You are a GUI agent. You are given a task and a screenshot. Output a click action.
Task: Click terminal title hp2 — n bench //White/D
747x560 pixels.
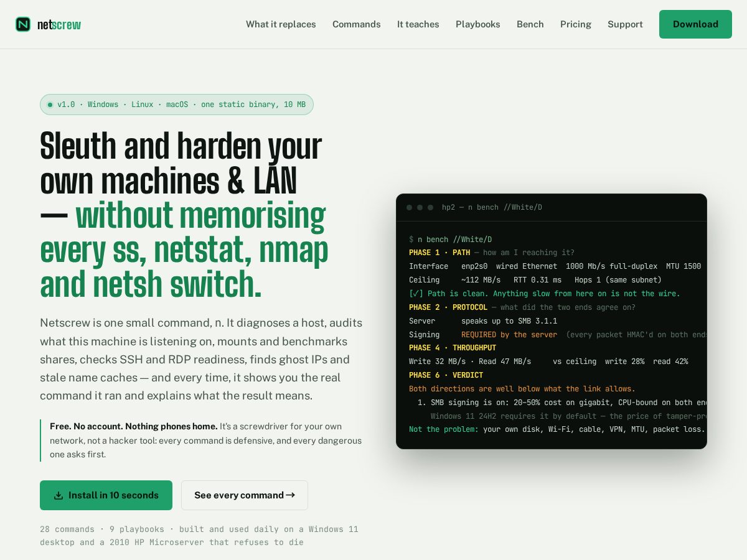point(492,207)
